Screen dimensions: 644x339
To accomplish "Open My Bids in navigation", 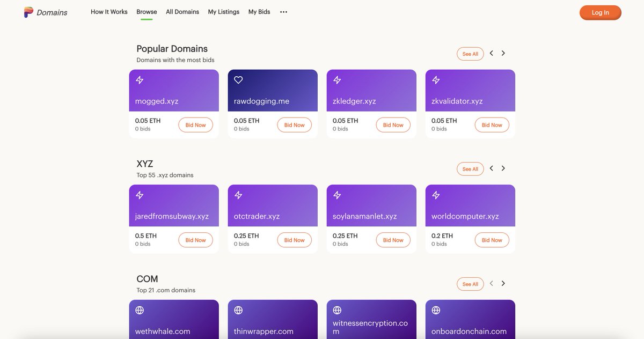I will coord(259,12).
